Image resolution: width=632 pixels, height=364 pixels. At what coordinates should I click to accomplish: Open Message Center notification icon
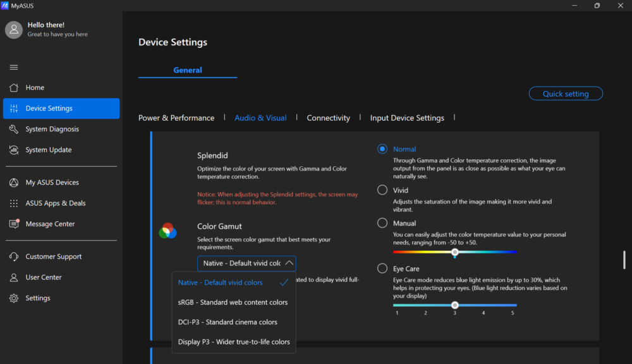(x=14, y=224)
